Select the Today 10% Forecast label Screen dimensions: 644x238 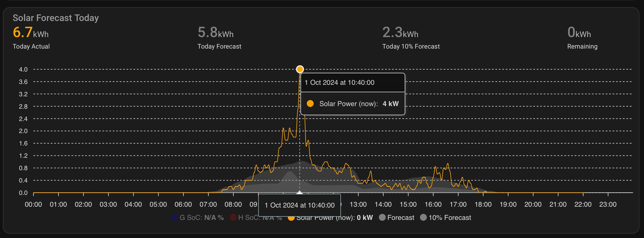tap(411, 46)
